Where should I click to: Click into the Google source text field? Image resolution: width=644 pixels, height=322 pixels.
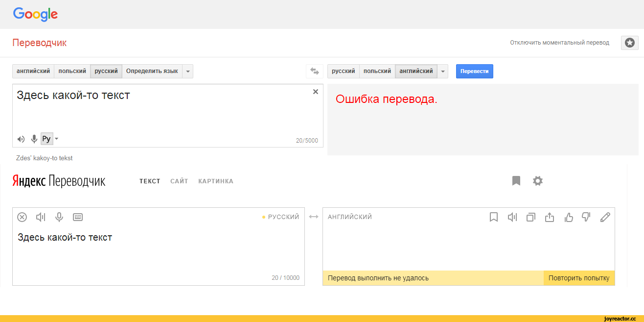coord(168,116)
